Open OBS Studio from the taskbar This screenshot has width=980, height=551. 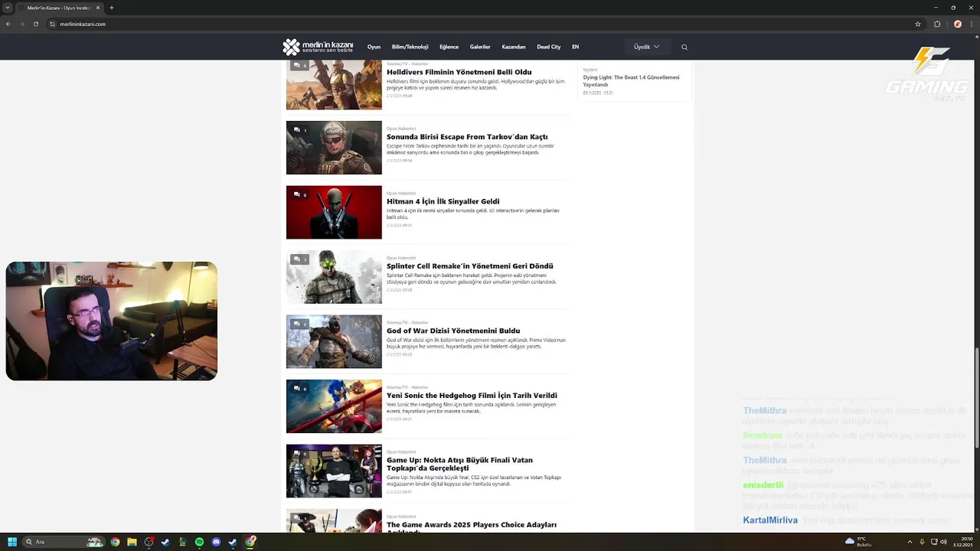149,542
